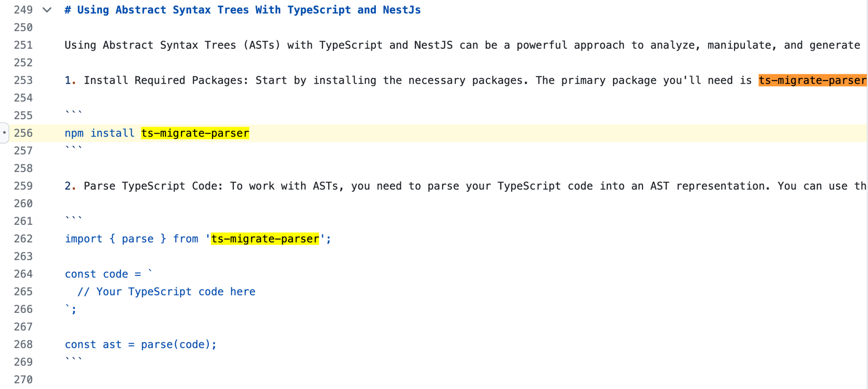Click 'const ast = parse(code);' line
Image resolution: width=868 pixels, height=389 pixels.
pos(140,344)
